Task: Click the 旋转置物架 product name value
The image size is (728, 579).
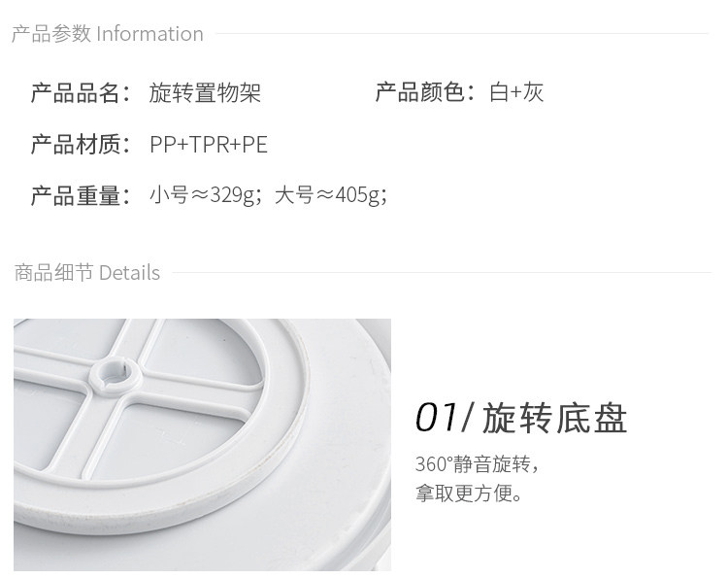Action: tap(205, 93)
